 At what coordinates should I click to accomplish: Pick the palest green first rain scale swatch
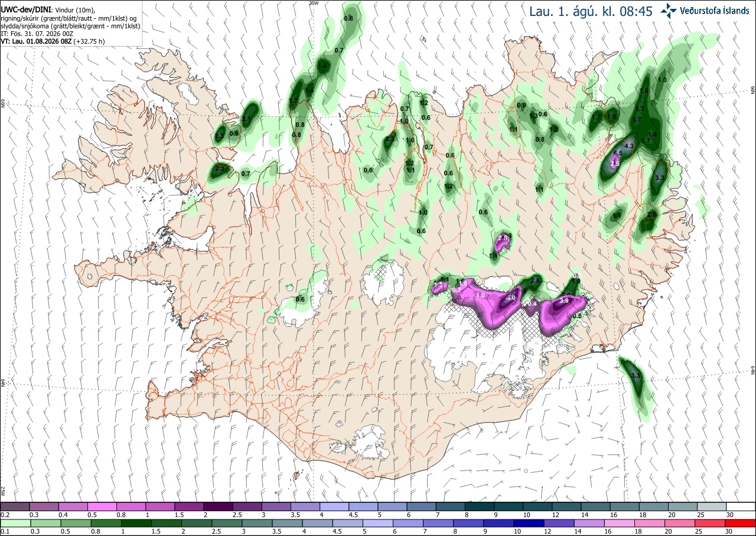coord(15,523)
